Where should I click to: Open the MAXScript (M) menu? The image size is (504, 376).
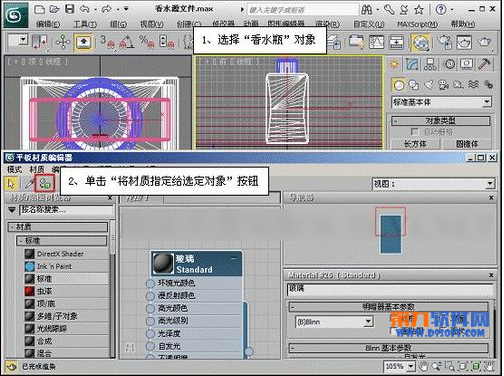[417, 24]
